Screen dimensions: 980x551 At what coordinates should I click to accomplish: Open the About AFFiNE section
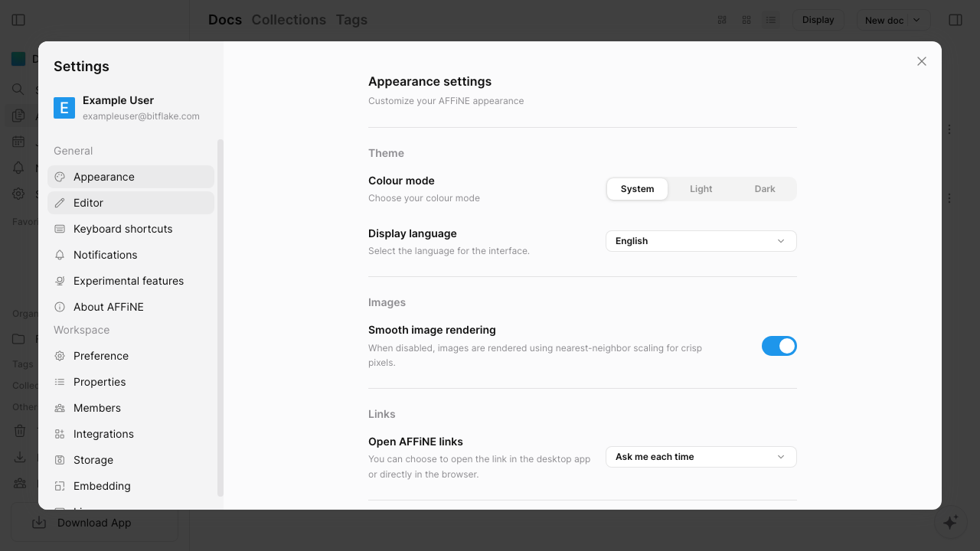coord(131,307)
